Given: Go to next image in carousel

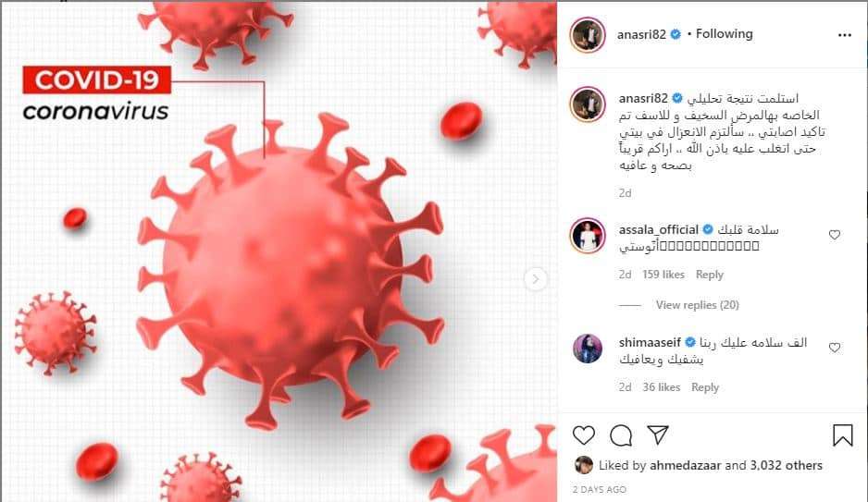Looking at the screenshot, I should (x=535, y=279).
